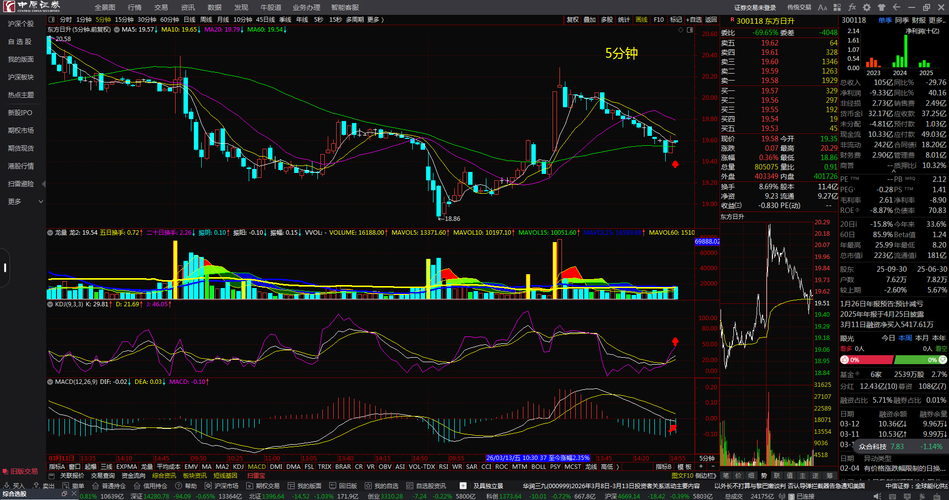Switch to 单季 single-quarter view
Image resolution: width=949 pixels, height=500 pixels.
(885, 21)
